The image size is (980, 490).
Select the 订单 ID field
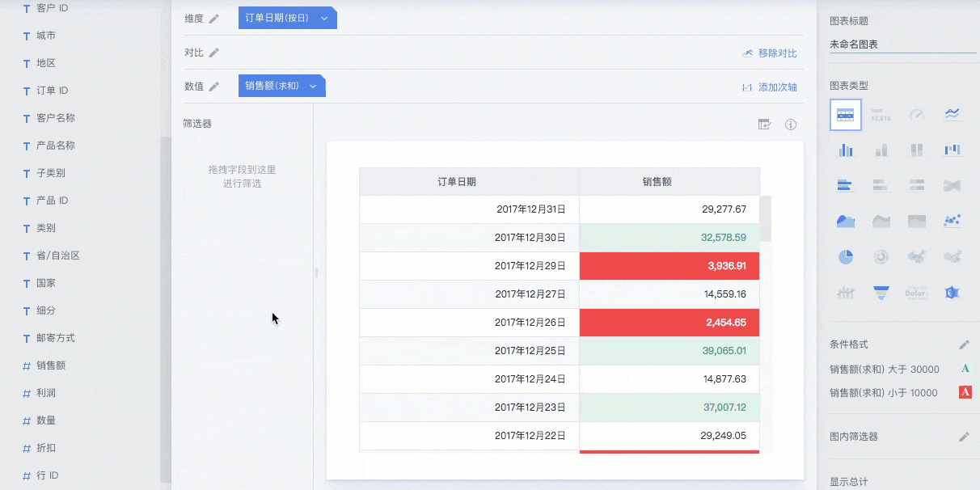pyautogui.click(x=52, y=91)
